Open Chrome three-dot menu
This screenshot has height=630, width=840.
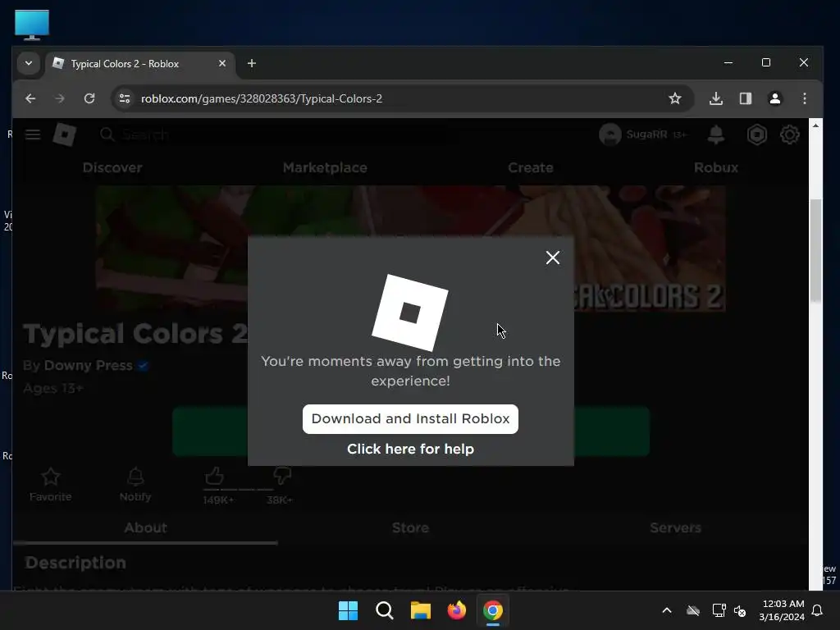coord(804,98)
